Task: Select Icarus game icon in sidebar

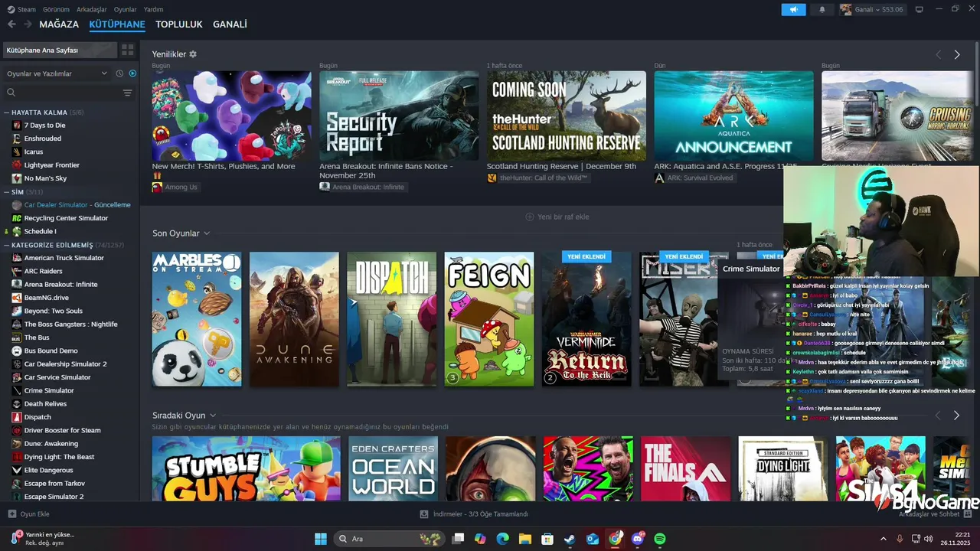Action: 17,152
